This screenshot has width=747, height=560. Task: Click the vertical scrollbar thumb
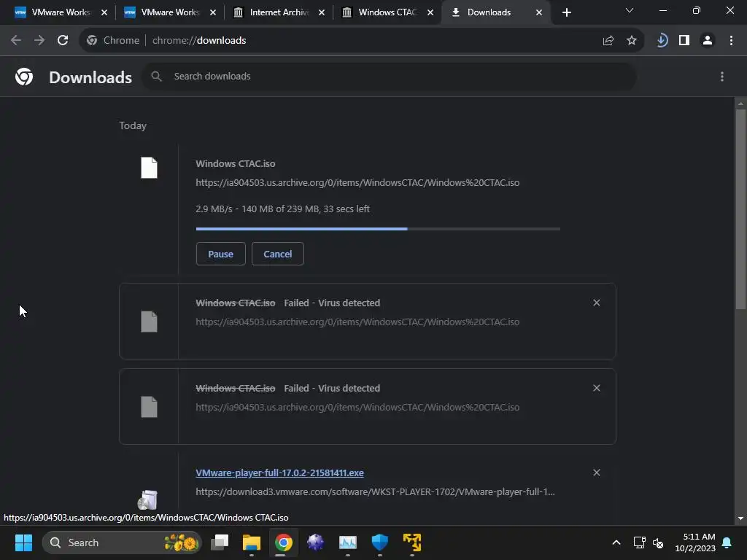tap(740, 209)
